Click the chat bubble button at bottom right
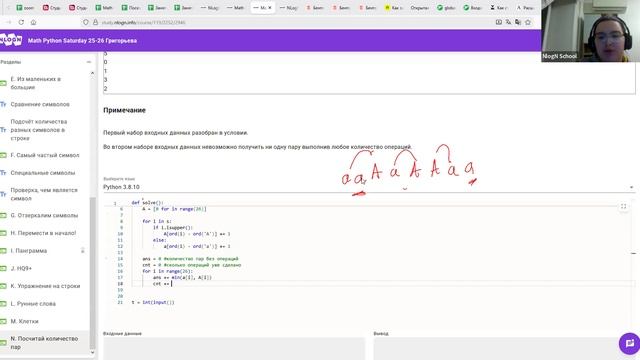The height and width of the screenshot is (360, 640). 629,343
